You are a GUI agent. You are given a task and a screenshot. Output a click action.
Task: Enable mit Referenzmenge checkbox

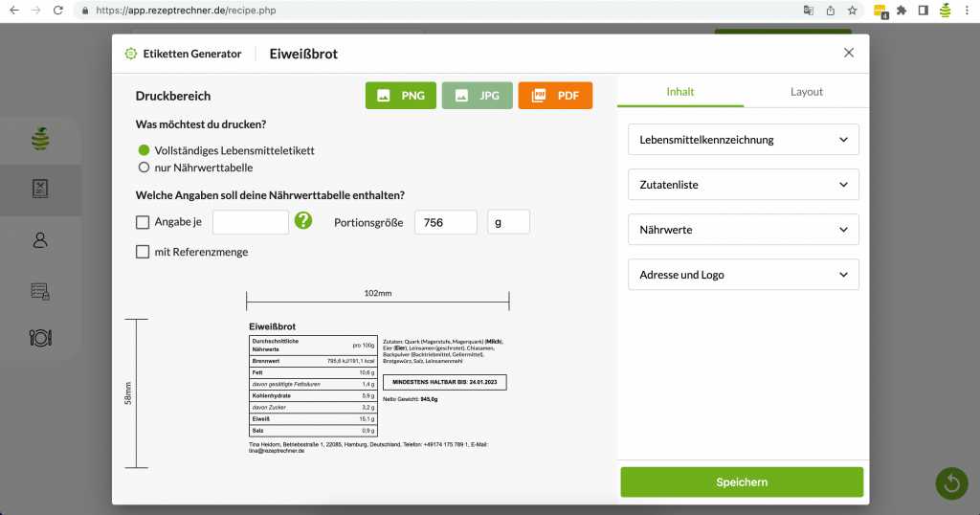(143, 252)
